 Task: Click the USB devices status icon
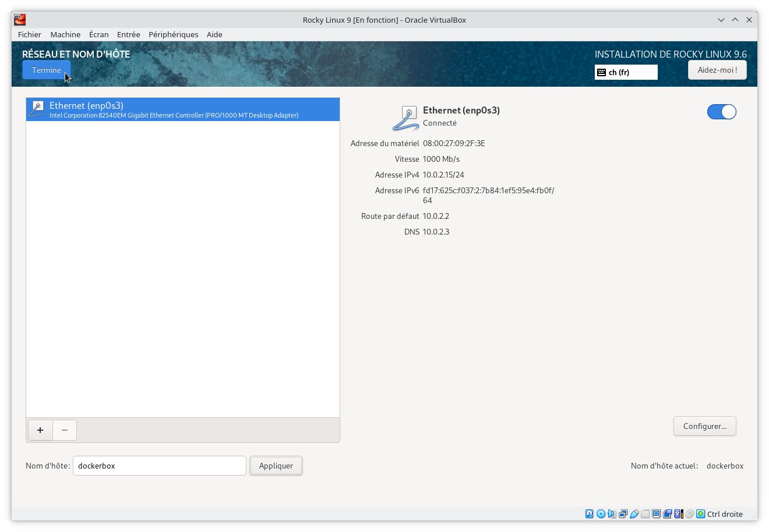634,514
